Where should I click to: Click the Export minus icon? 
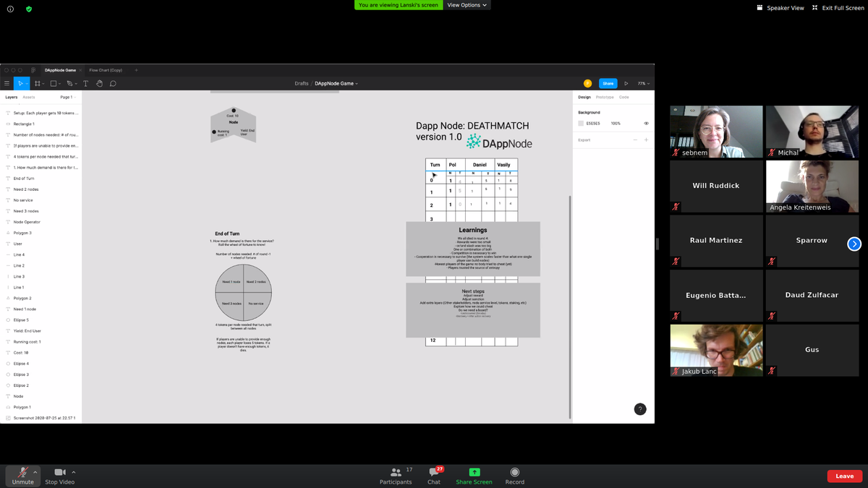635,140
